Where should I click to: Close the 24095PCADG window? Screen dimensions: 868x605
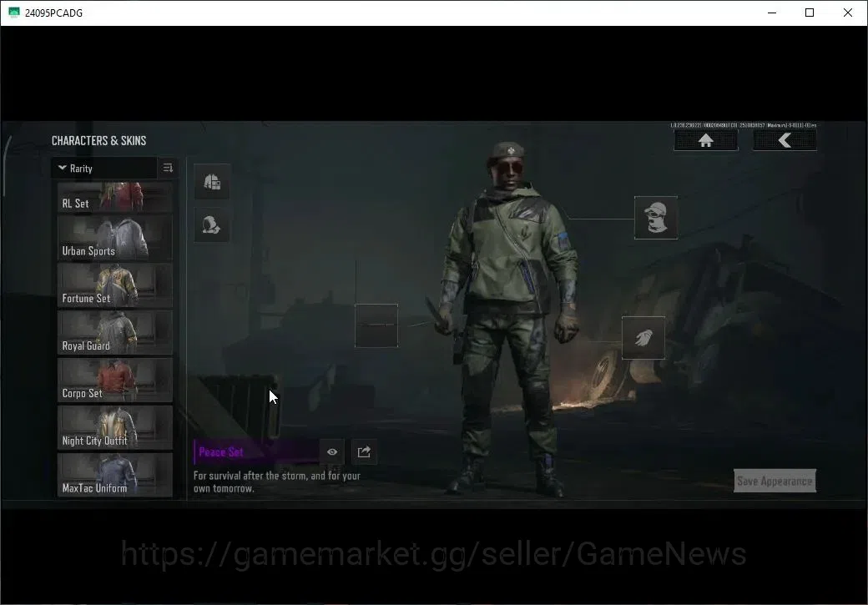click(x=847, y=13)
